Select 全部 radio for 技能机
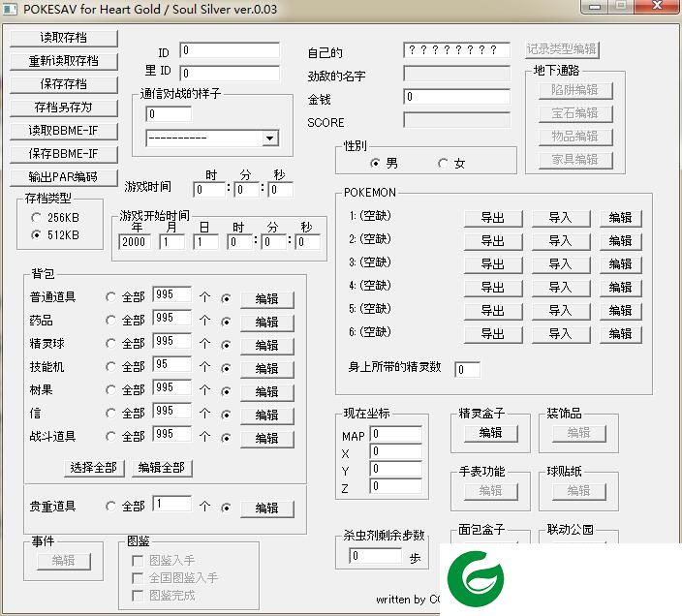 tap(110, 367)
